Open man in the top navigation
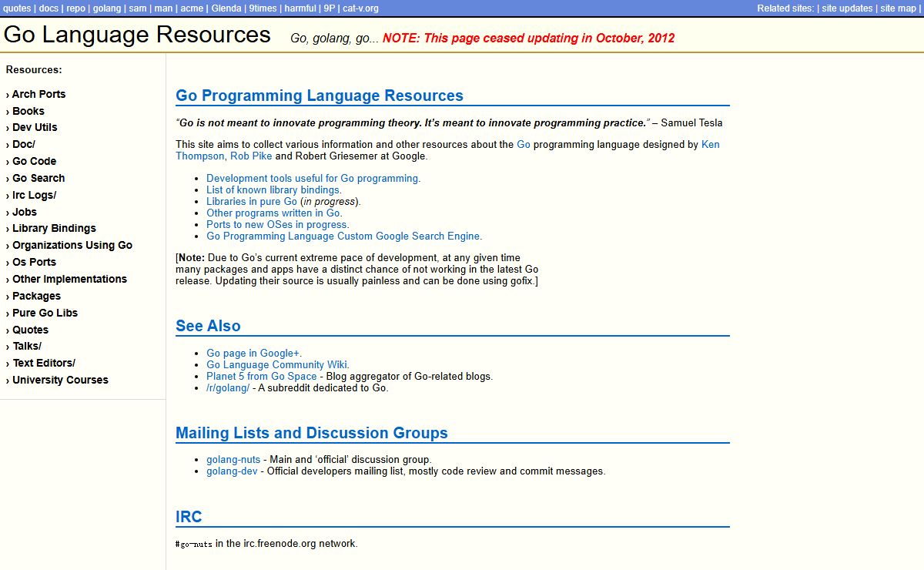 [163, 8]
